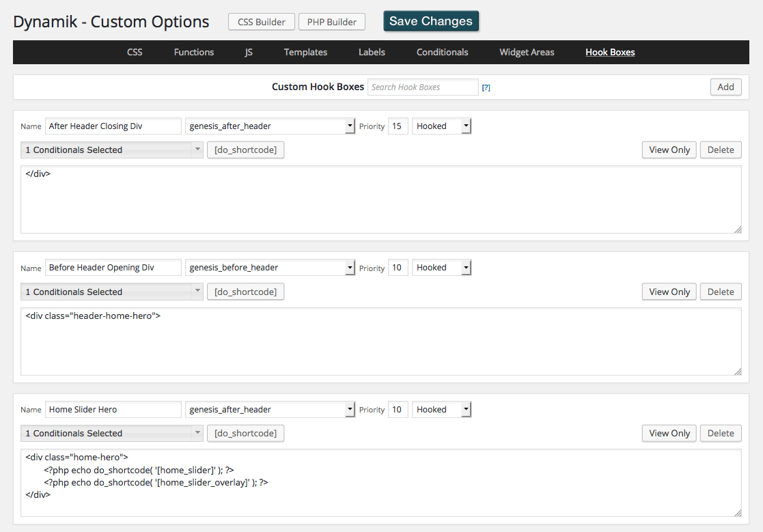Click View Only for Before Header Opening Div
The height and width of the screenshot is (532, 763).
pos(669,292)
